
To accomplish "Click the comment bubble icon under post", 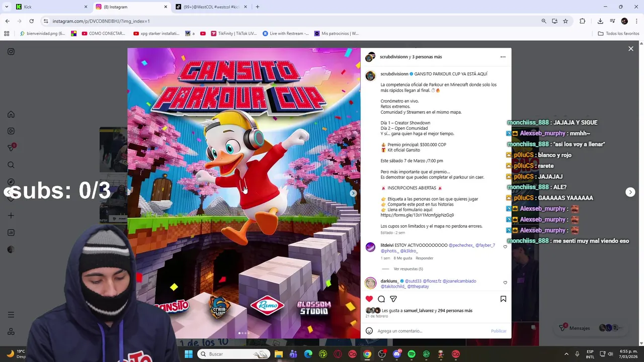I will point(381,299).
